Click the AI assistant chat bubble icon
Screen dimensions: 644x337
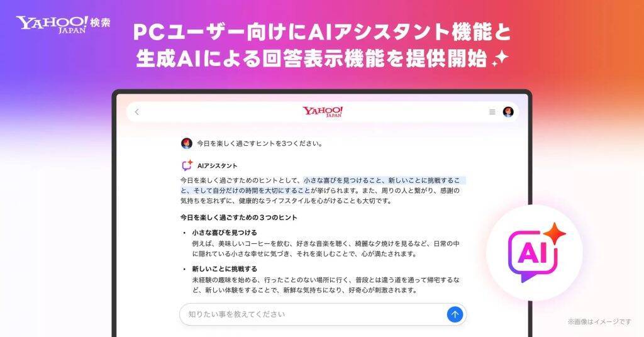coord(187,165)
